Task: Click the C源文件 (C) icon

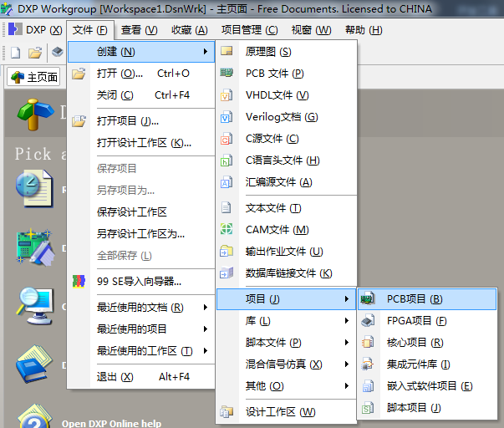Action: tap(227, 139)
